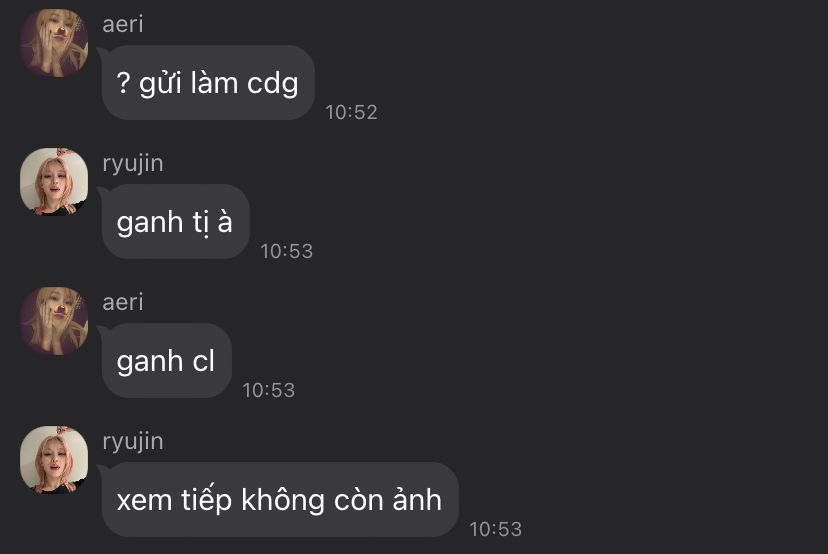Select the aeri name above "ganh cl"
Image resolution: width=828 pixels, height=554 pixels.
(x=123, y=302)
